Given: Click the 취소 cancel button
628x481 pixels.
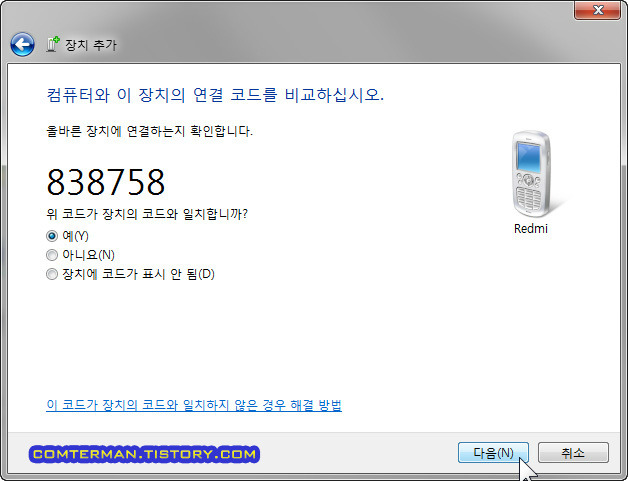Looking at the screenshot, I should point(573,453).
